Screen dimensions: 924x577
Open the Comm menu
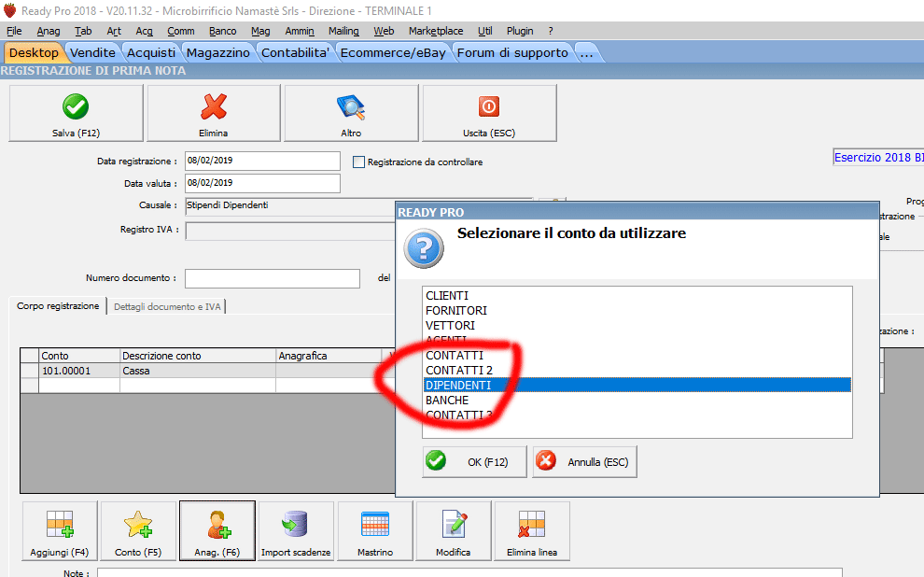coord(181,31)
